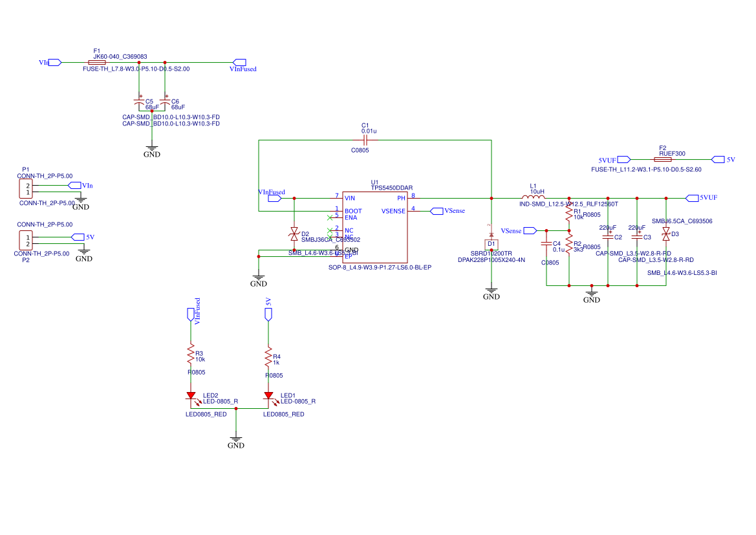
Task: Select the FUSE-TH_L11.2-W3.1-P5.10-D0.5-S2.60 footprint label
Action: pyautogui.click(x=646, y=169)
